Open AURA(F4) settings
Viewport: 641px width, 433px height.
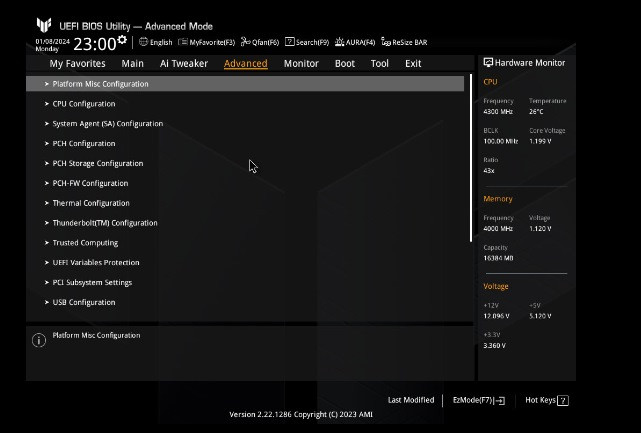click(x=355, y=42)
